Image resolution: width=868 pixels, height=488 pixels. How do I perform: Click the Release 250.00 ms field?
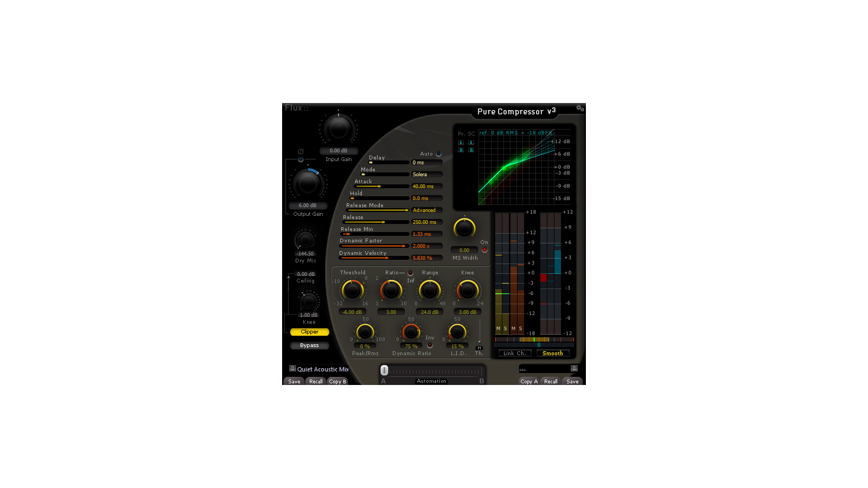(x=427, y=222)
